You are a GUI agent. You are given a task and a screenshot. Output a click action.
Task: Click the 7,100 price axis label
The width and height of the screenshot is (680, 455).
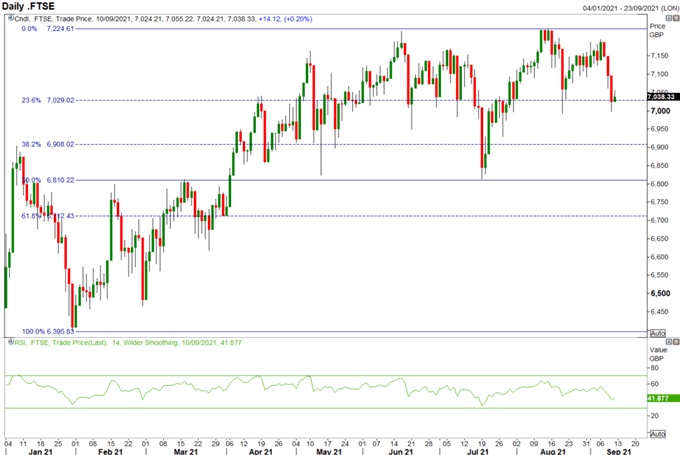coord(659,74)
